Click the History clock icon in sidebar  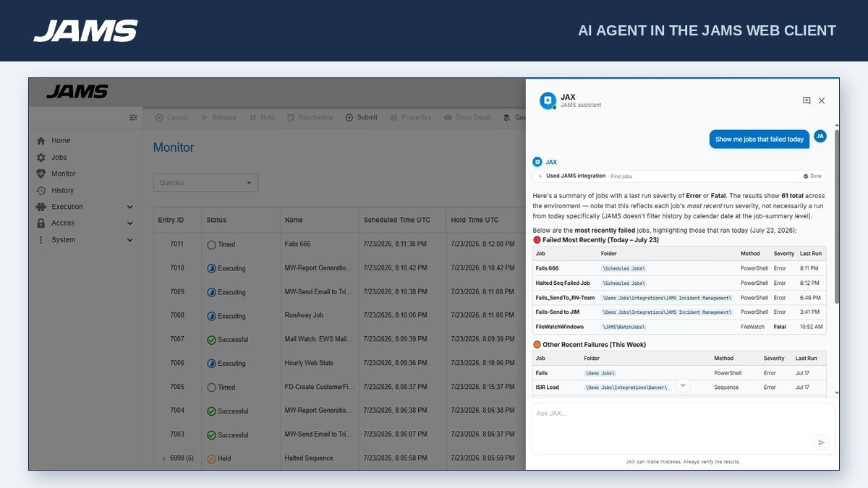(x=41, y=190)
